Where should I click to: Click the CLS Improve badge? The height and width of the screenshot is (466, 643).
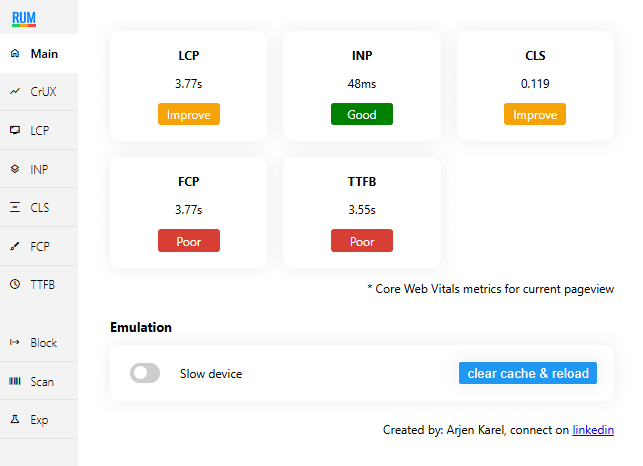[x=535, y=114]
